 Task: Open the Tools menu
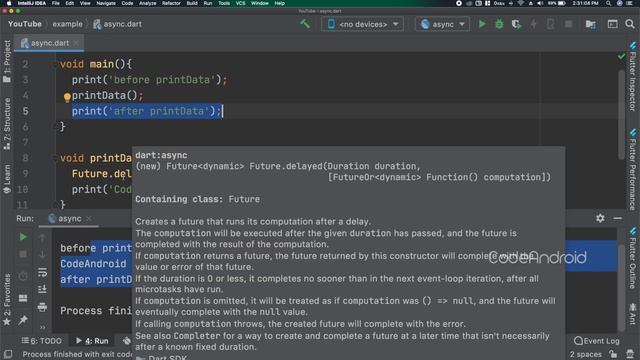224,3
